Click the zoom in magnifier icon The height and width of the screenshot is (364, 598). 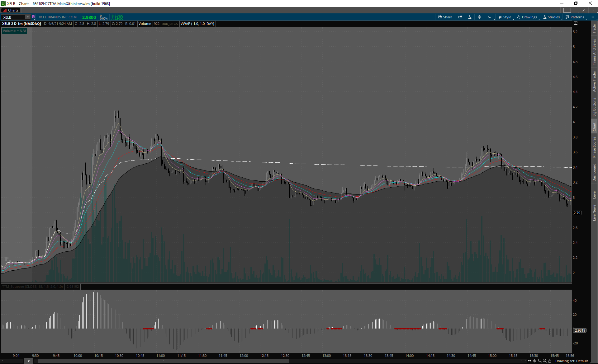540,361
